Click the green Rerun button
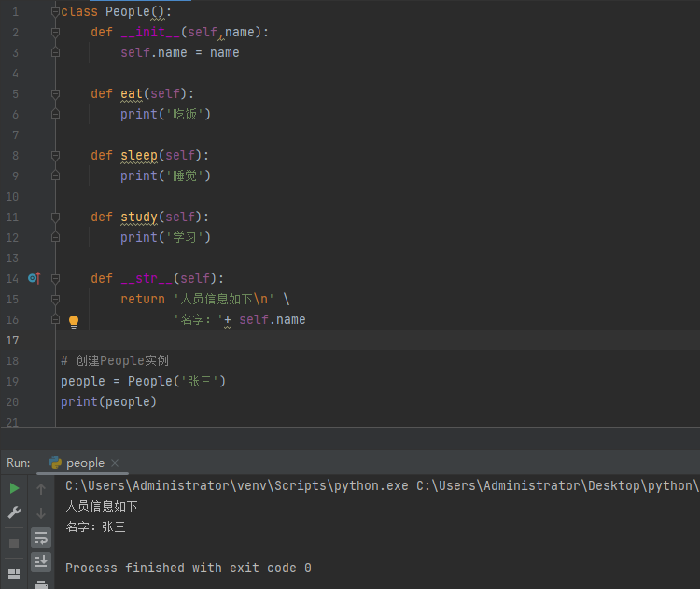Image resolution: width=700 pixels, height=589 pixels. (x=14, y=488)
